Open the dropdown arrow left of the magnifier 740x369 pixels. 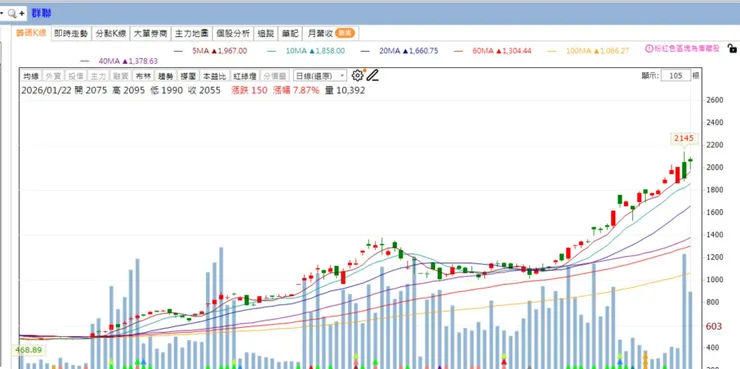point(2,13)
